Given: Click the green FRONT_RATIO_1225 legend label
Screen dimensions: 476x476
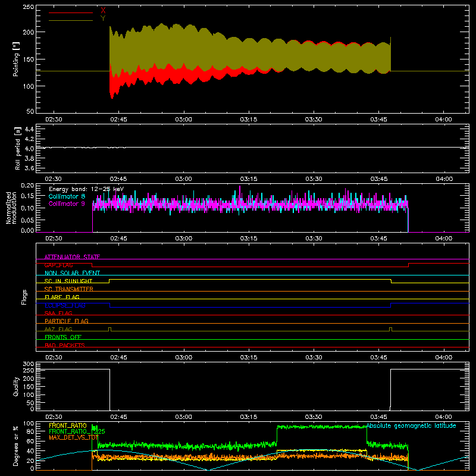Looking at the screenshot, I should (77, 431).
